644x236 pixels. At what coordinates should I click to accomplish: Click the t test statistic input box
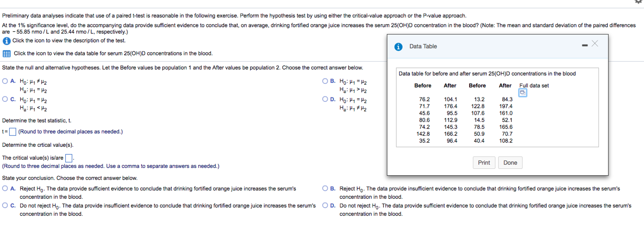click(12, 132)
